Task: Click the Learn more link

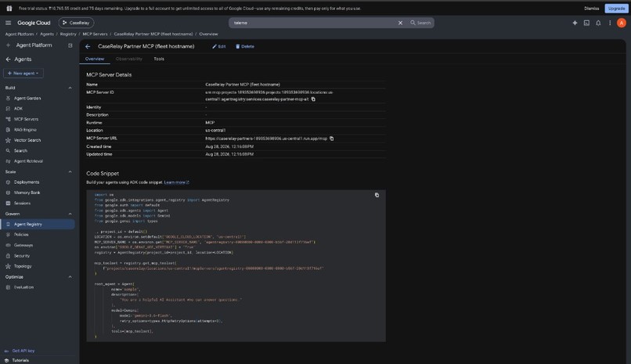Action: (176, 182)
